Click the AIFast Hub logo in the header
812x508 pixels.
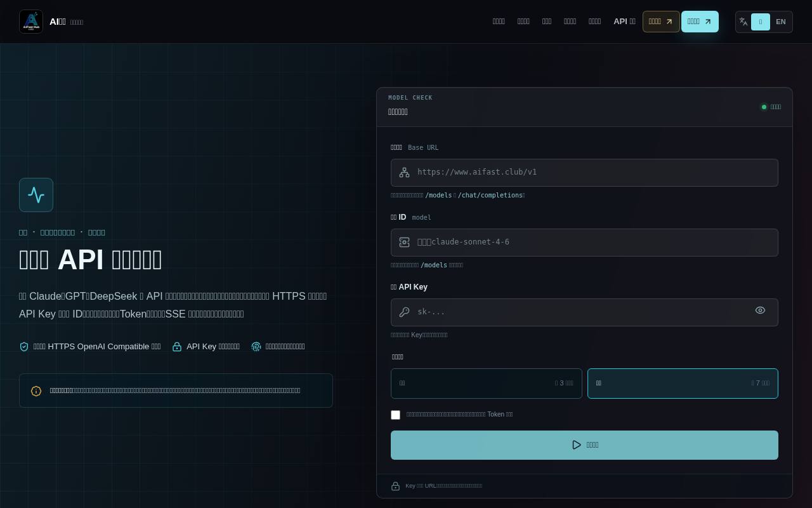[31, 22]
